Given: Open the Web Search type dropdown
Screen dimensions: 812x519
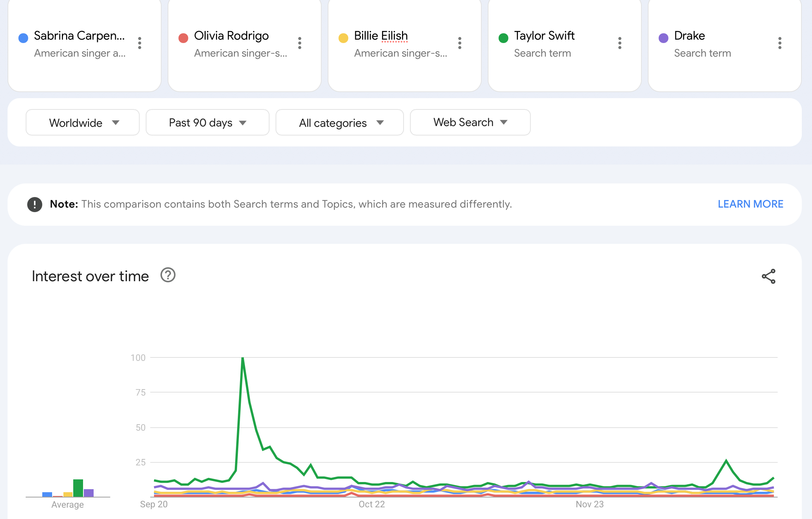Looking at the screenshot, I should click(x=470, y=123).
